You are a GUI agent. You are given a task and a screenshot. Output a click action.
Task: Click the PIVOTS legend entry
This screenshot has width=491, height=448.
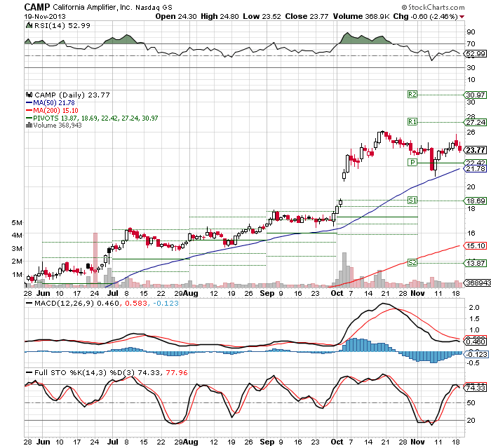pos(92,118)
